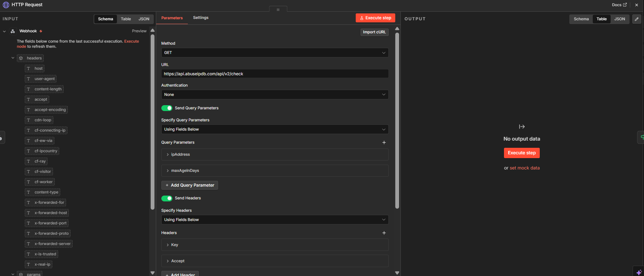Click the HTTP Request globe icon
This screenshot has width=644, height=276.
pyautogui.click(x=6, y=5)
